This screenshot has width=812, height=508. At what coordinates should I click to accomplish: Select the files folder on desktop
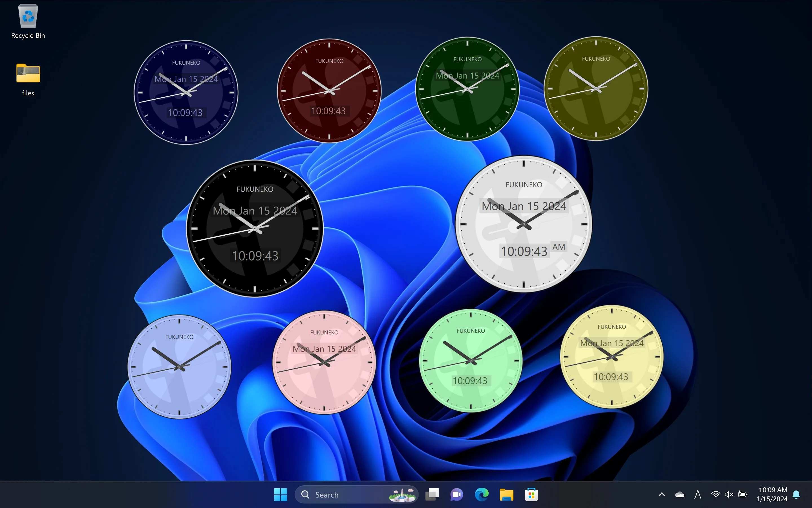click(x=28, y=80)
